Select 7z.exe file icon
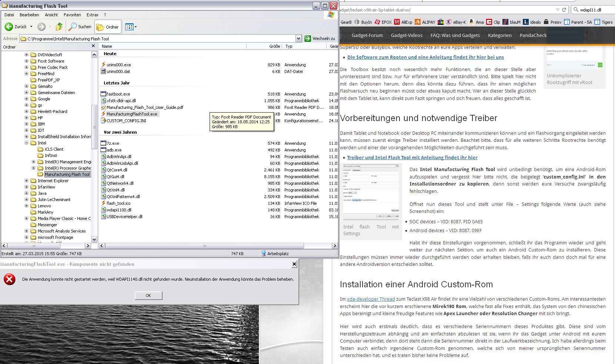This screenshot has height=364, width=615. 104,143
